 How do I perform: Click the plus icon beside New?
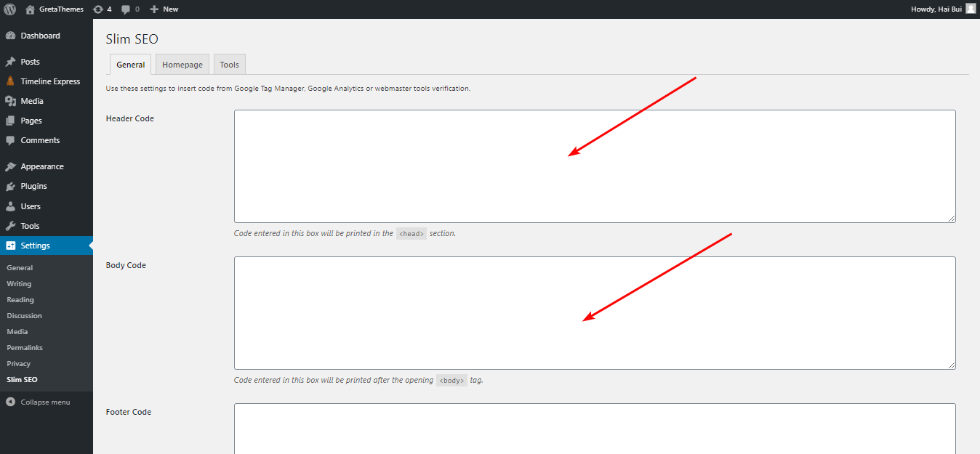coord(154,9)
